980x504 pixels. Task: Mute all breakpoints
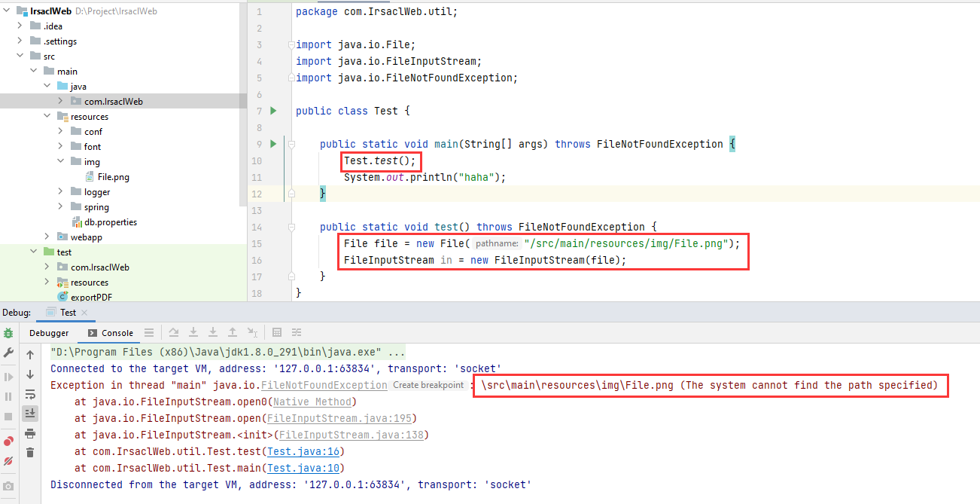(x=7, y=460)
